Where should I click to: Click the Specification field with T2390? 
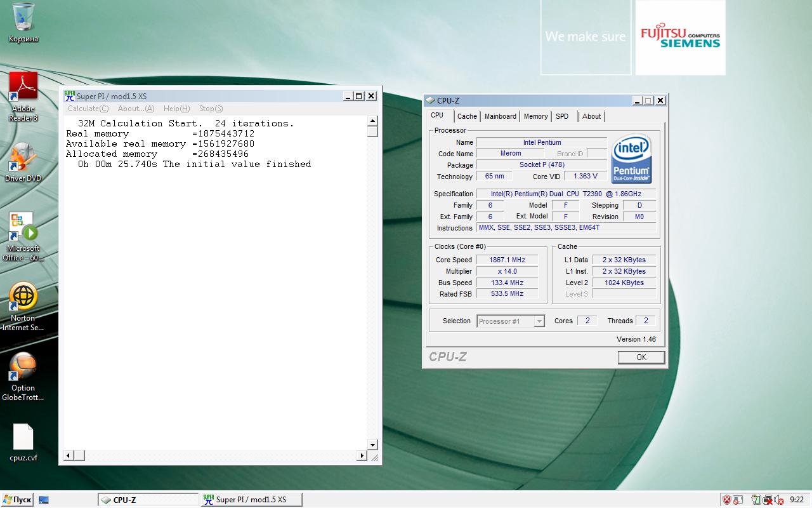pyautogui.click(x=566, y=194)
